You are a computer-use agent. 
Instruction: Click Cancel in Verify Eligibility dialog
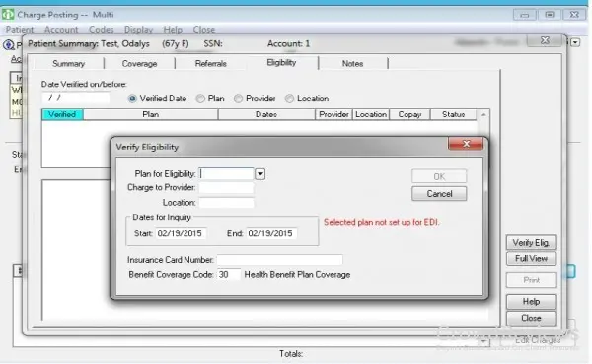pyautogui.click(x=439, y=194)
